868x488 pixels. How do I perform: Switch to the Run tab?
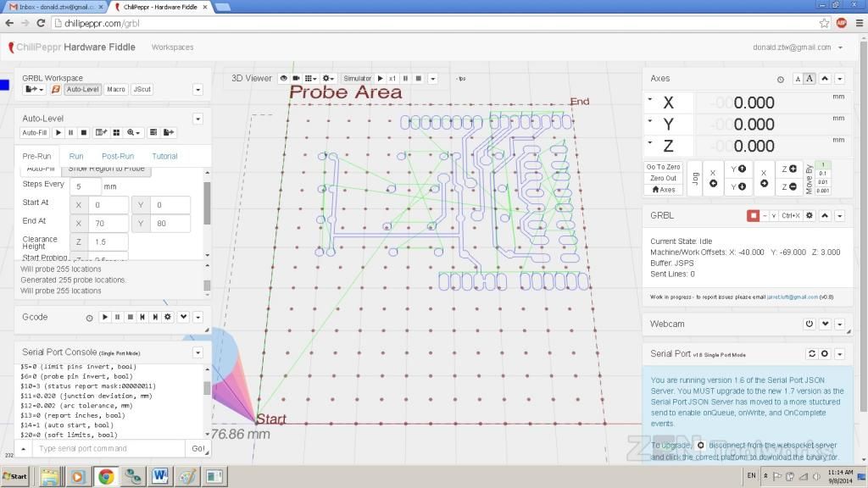click(x=75, y=156)
